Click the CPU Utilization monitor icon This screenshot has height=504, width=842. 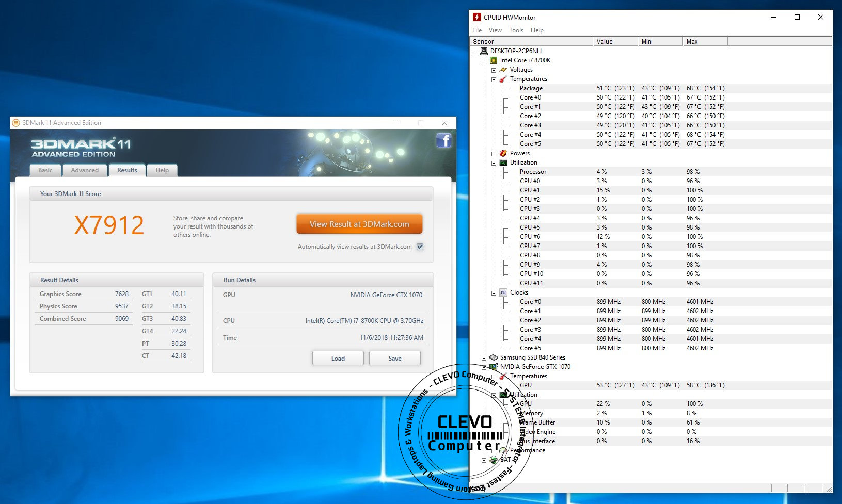(503, 162)
